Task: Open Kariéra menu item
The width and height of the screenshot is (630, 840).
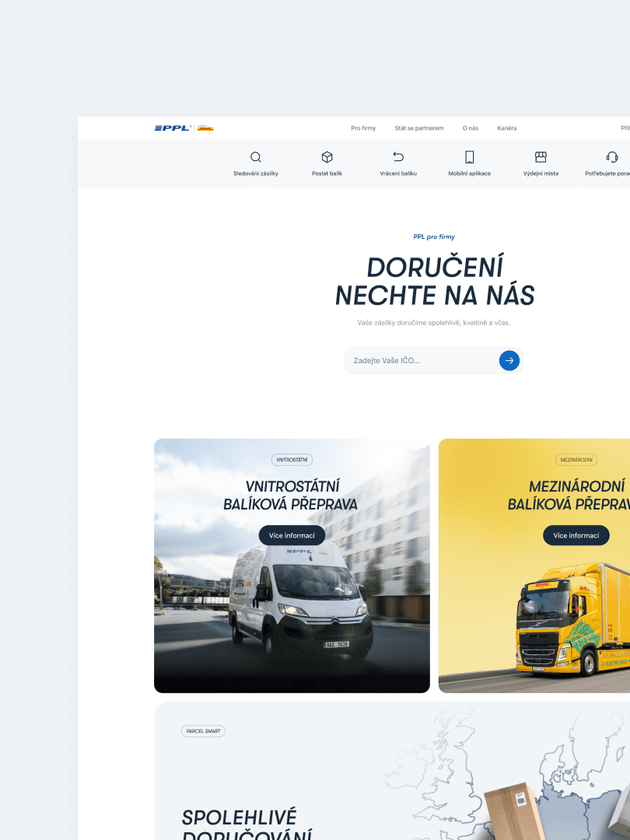Action: point(507,128)
